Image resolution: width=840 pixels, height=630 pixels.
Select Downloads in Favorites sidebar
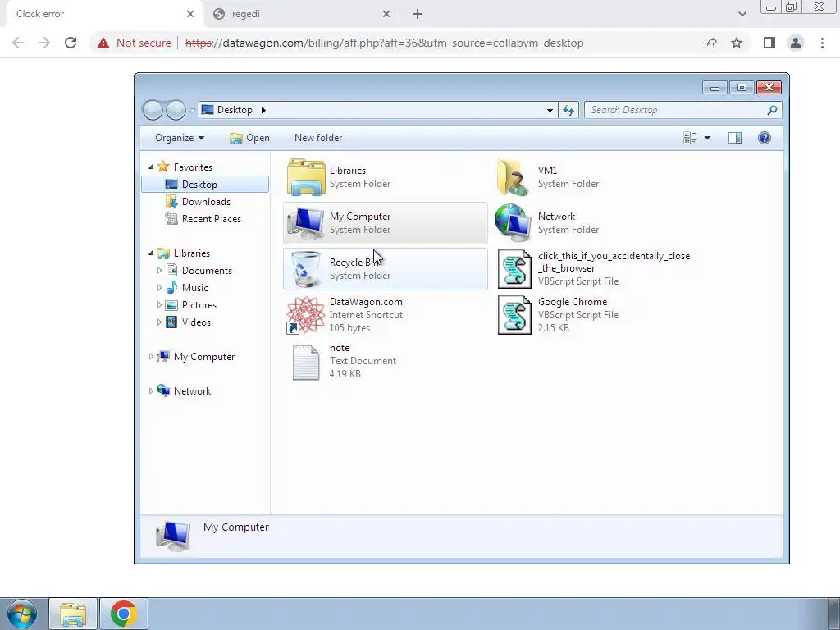(x=205, y=202)
